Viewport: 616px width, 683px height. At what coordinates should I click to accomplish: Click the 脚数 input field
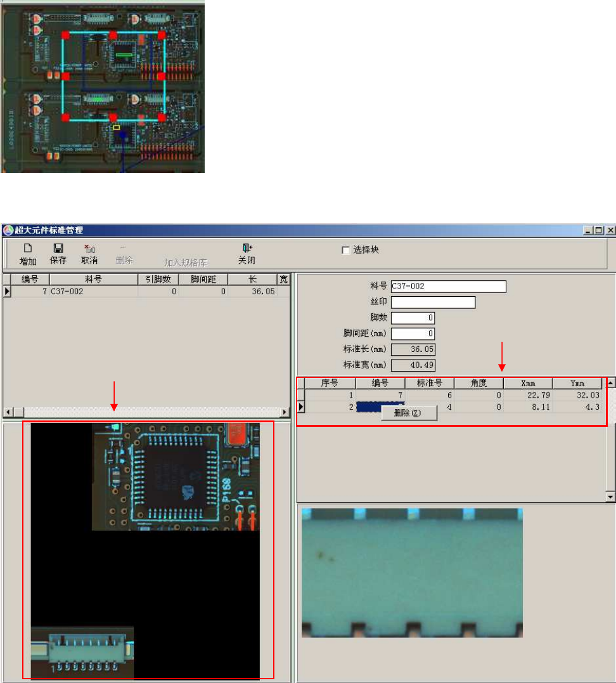tap(413, 318)
